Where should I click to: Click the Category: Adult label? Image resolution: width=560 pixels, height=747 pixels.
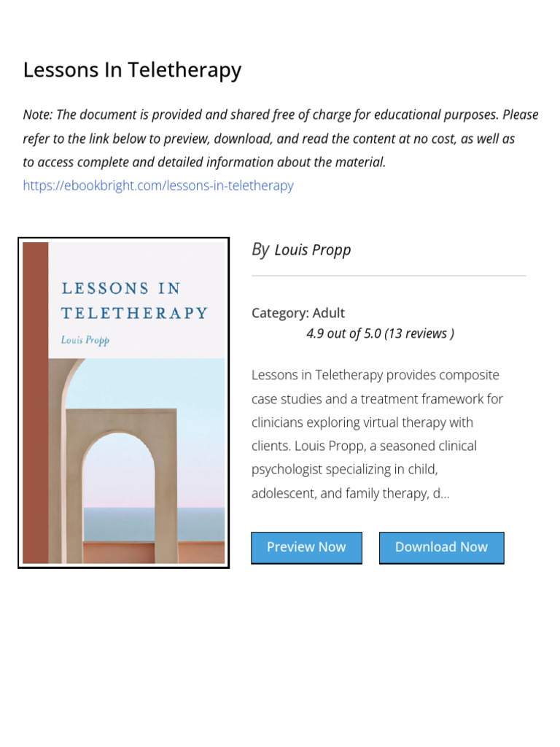point(298,313)
